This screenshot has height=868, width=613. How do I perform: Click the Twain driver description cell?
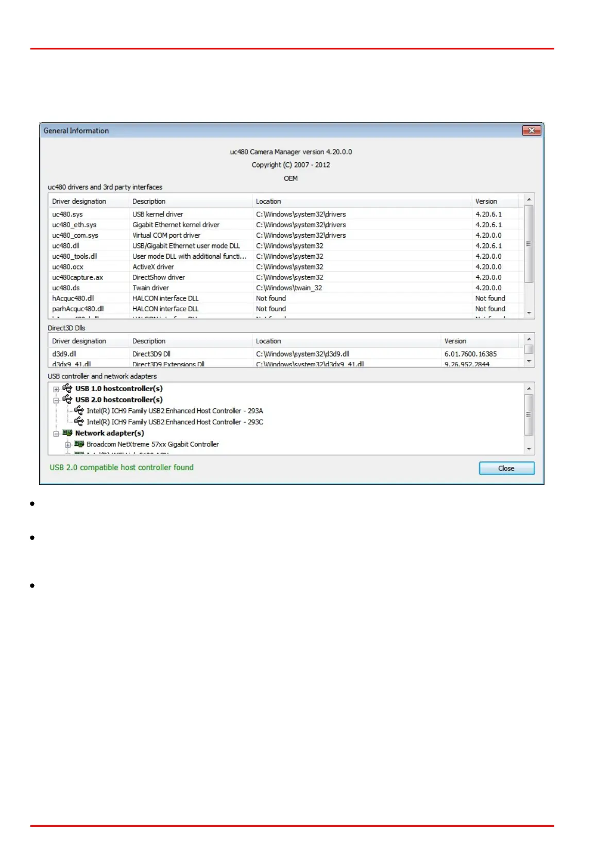click(150, 288)
